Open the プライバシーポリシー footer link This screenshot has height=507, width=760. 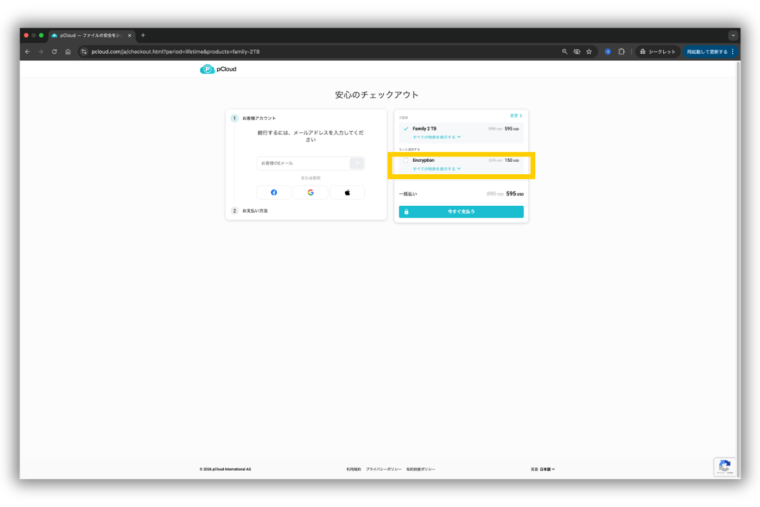[382, 468]
